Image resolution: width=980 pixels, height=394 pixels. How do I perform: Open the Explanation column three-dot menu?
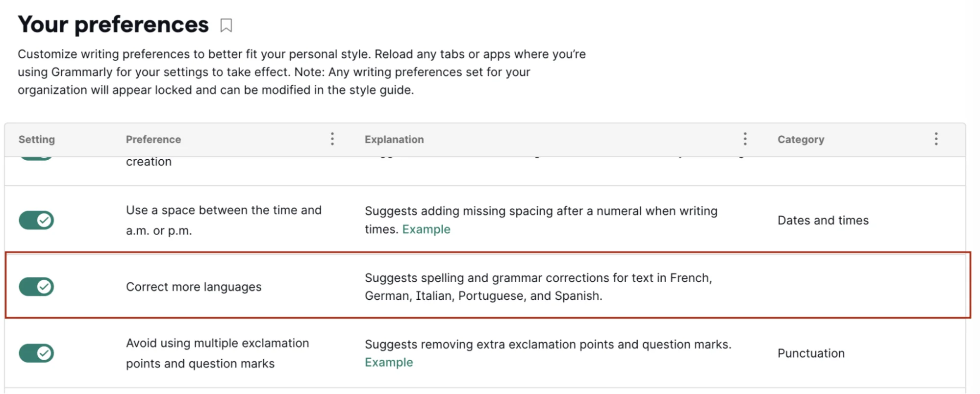pyautogui.click(x=745, y=139)
